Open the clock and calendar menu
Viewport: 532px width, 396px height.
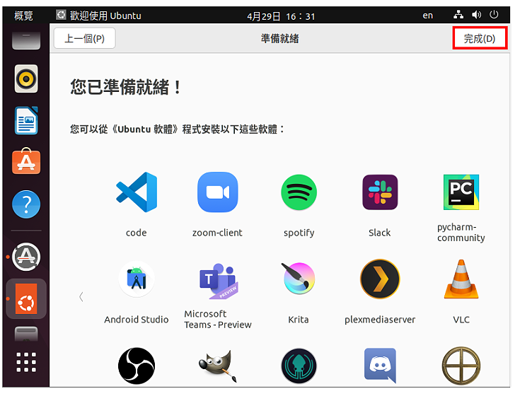[x=281, y=16]
